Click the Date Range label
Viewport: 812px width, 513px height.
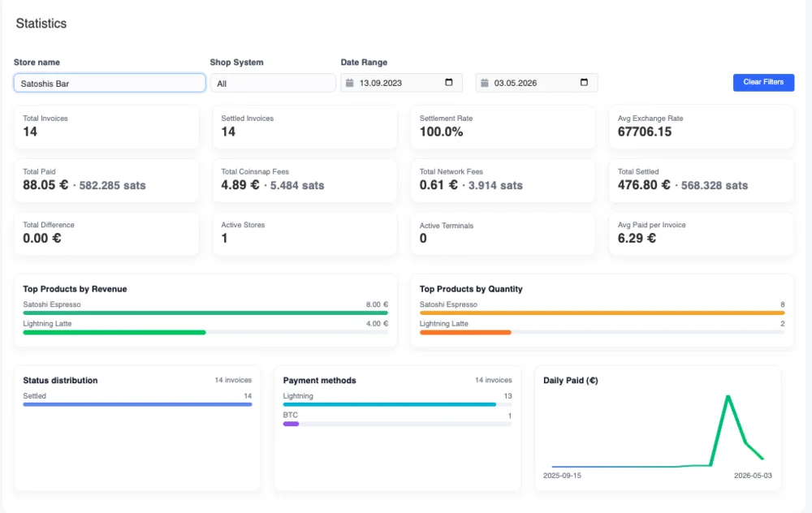pos(364,63)
